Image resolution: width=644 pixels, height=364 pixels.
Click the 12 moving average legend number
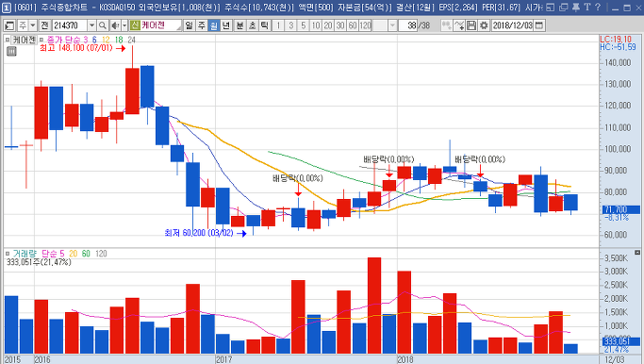click(x=106, y=40)
